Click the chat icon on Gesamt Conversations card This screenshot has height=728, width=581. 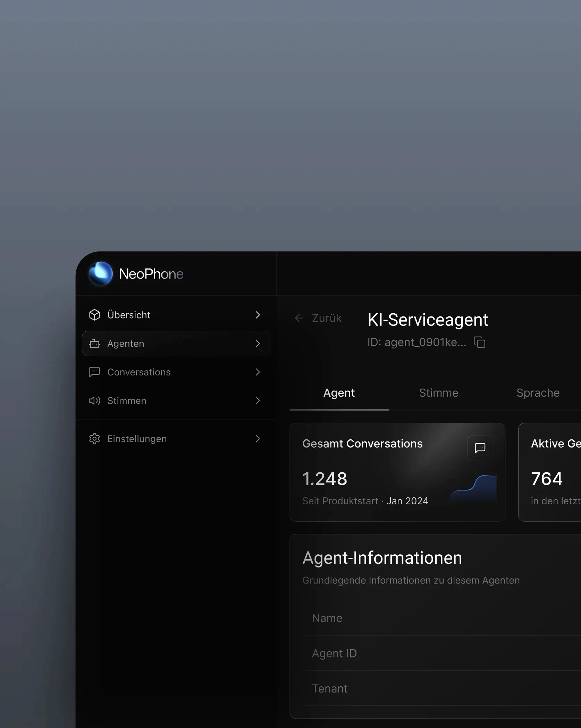[480, 448]
